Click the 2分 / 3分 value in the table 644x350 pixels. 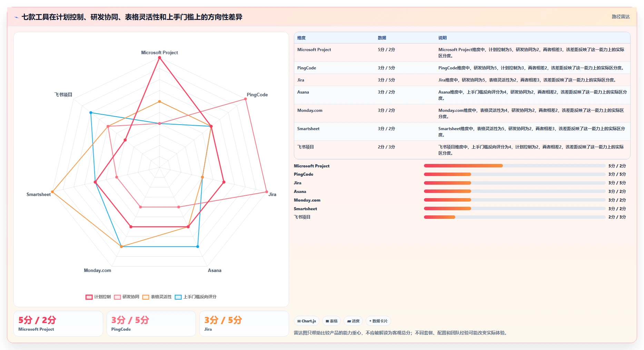386,147
